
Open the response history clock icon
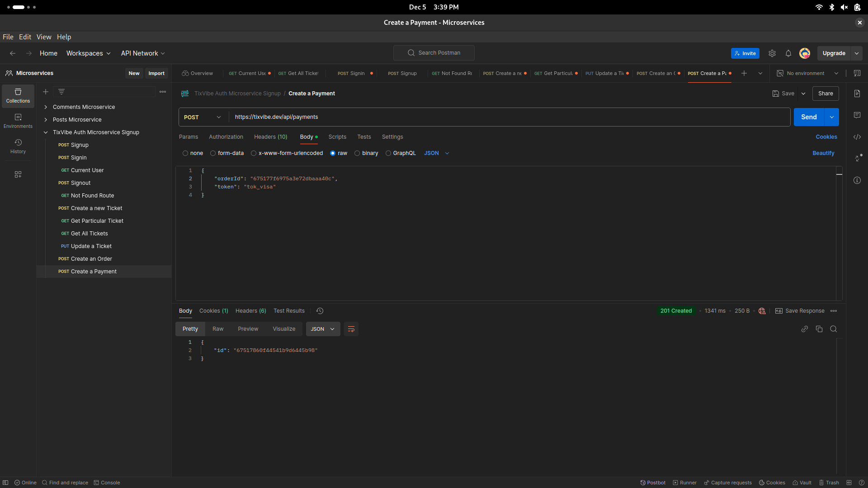(320, 311)
